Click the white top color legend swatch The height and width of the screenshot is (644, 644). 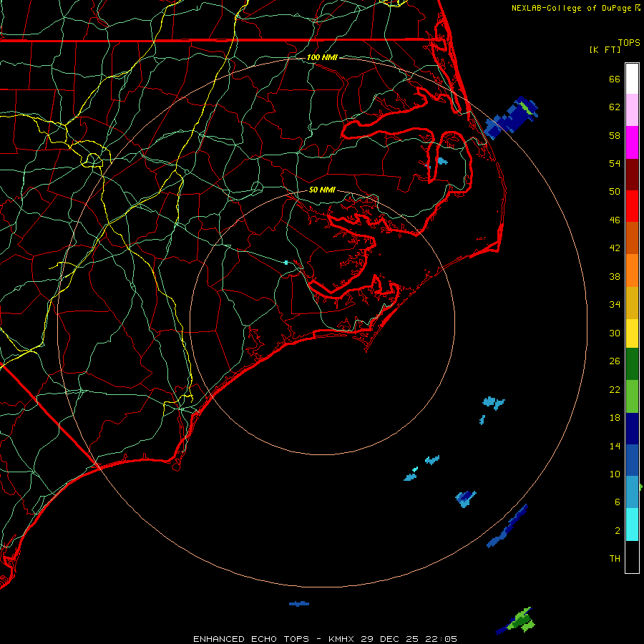tap(632, 79)
